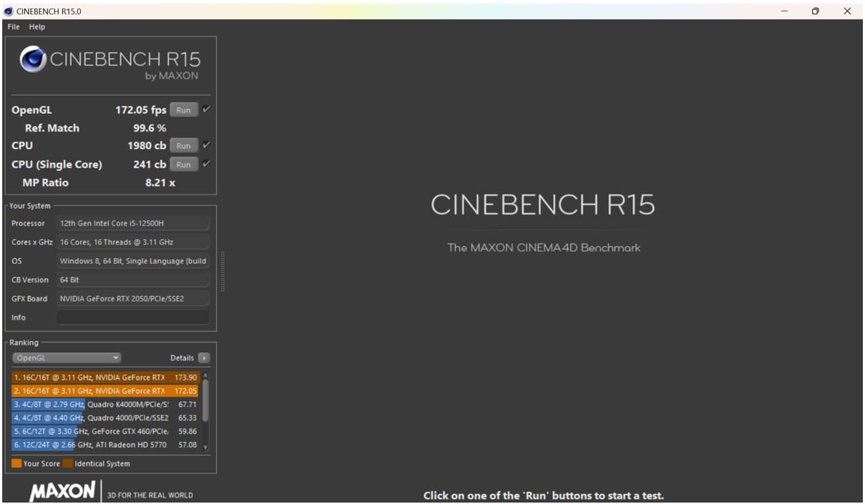
Task: Click the MAXON logo at bottom
Action: click(x=62, y=491)
